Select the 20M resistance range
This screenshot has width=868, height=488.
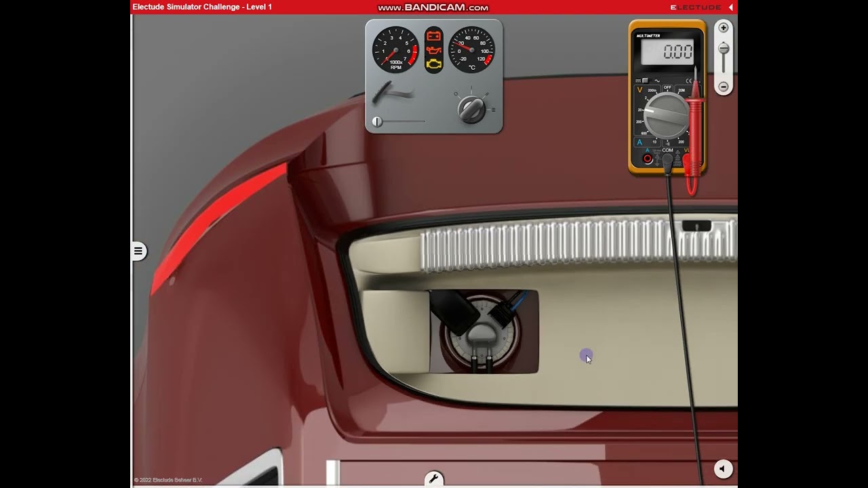point(682,90)
